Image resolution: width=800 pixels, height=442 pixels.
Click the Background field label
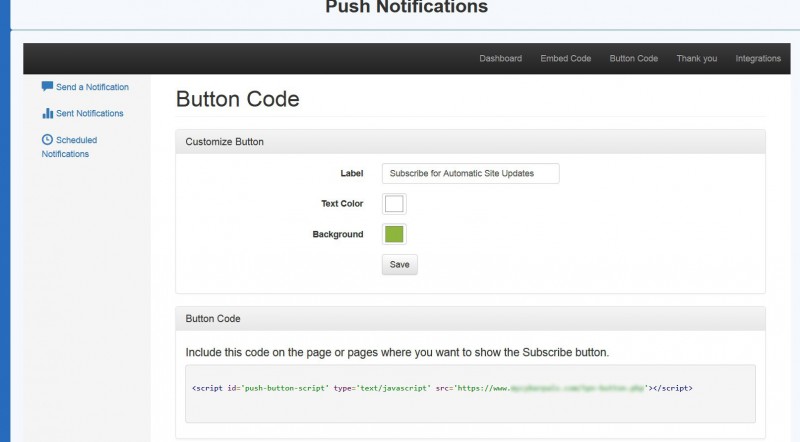click(x=338, y=234)
